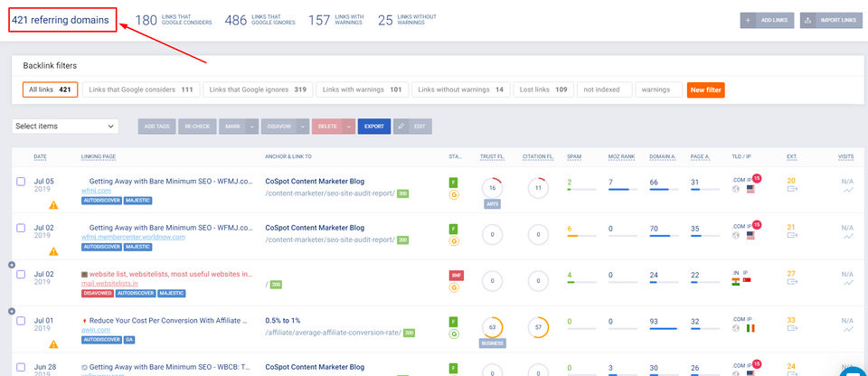Screen dimensions: 868x376
Task: Click the globe icon in the wfmj.com row
Action: coord(736,189)
